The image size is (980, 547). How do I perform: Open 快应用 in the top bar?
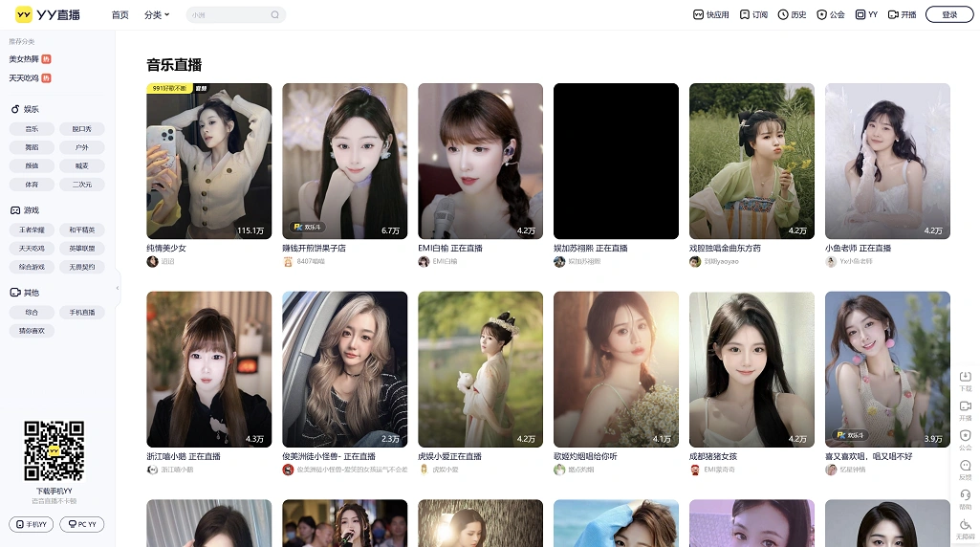coord(710,14)
